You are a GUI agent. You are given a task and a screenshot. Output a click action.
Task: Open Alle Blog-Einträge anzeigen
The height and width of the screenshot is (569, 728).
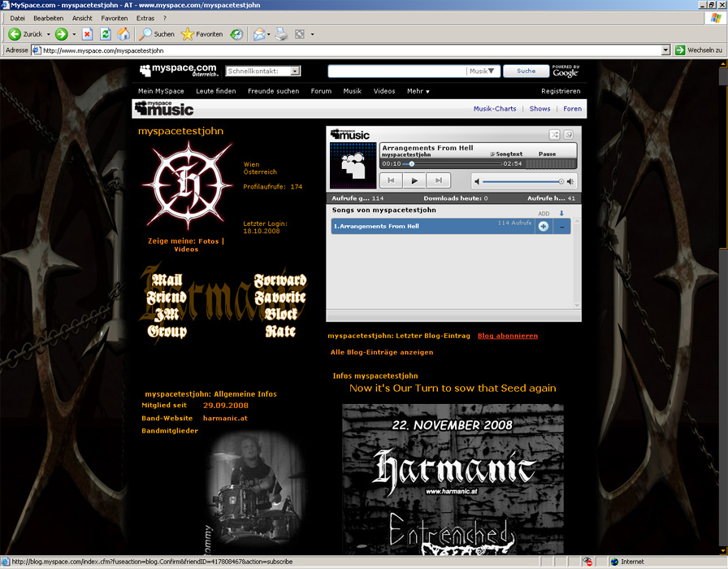pos(382,352)
